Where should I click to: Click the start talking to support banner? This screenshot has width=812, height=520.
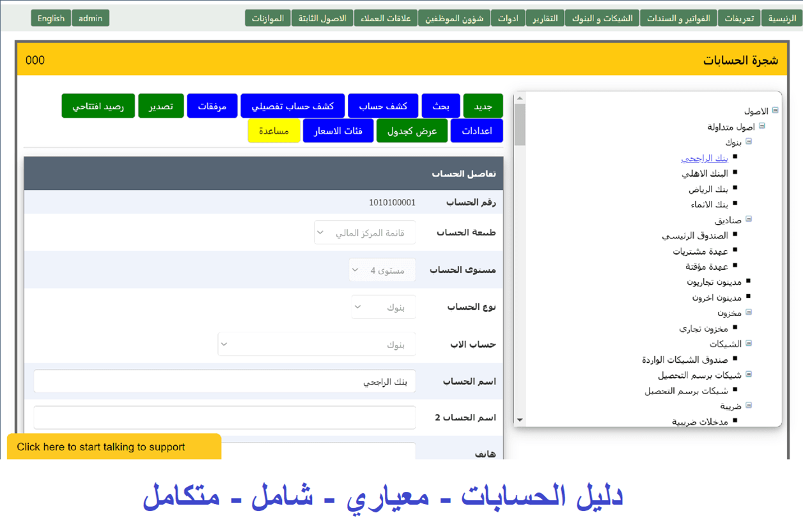tap(114, 446)
